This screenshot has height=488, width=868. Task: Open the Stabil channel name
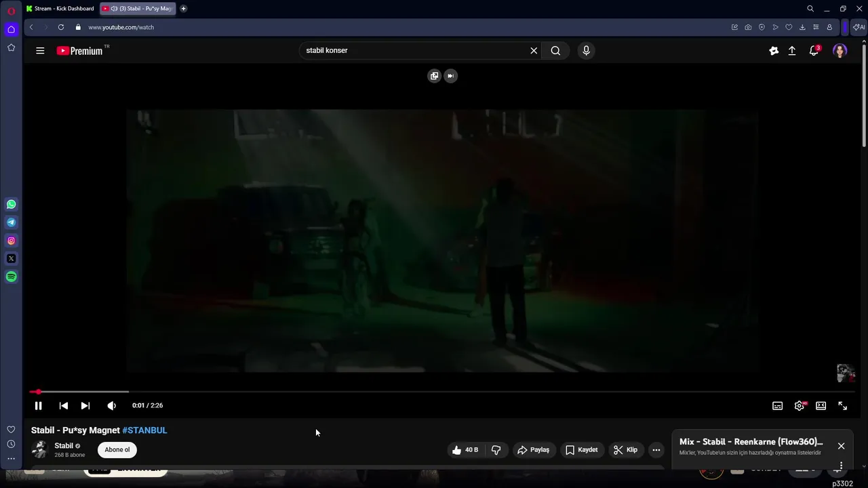coord(64,445)
